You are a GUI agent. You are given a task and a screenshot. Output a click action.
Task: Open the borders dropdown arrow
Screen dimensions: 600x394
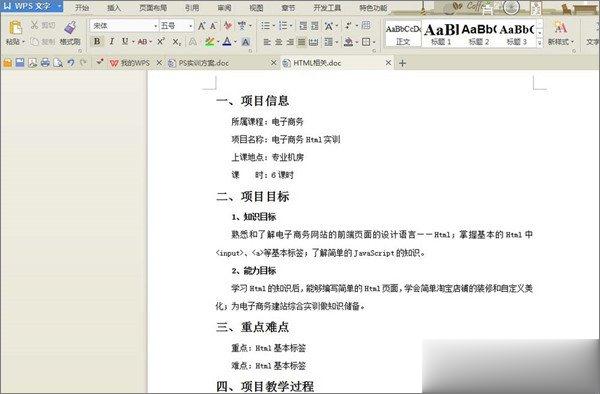[x=374, y=42]
